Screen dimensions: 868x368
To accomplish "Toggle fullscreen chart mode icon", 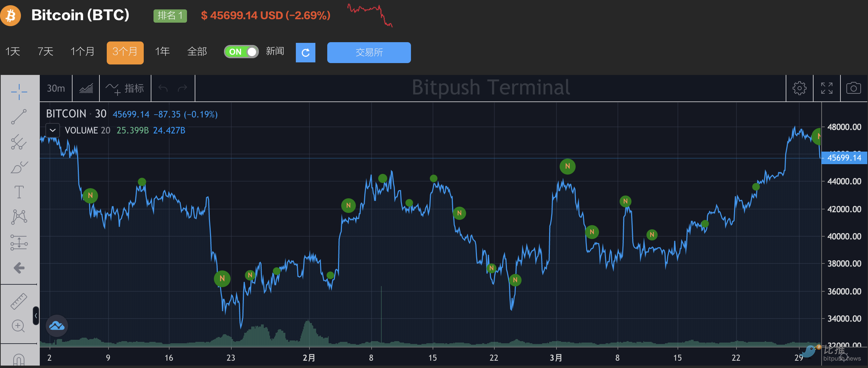I will pyautogui.click(x=826, y=88).
